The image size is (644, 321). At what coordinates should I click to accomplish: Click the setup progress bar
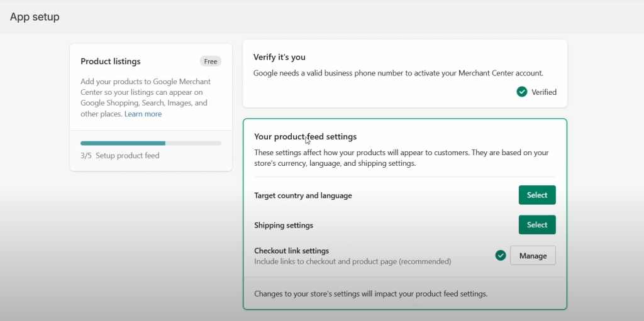click(151, 143)
